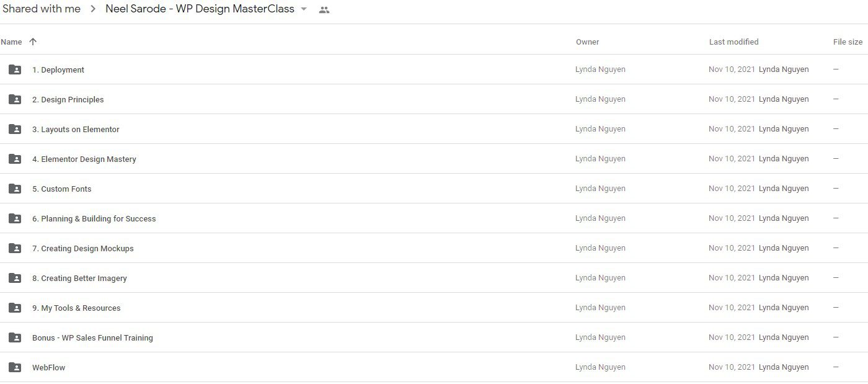The height and width of the screenshot is (384, 868).
Task: Open the shared folder icon for 1. Deployment
Action: click(x=15, y=69)
